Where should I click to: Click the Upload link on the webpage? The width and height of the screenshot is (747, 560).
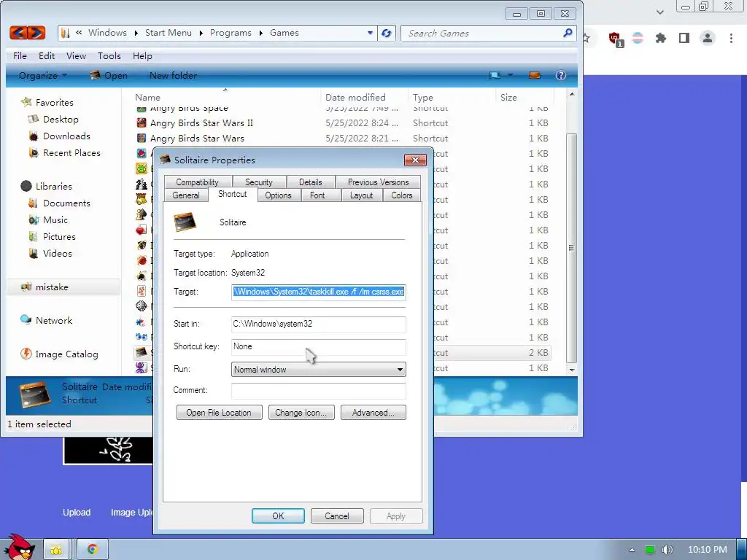77,513
